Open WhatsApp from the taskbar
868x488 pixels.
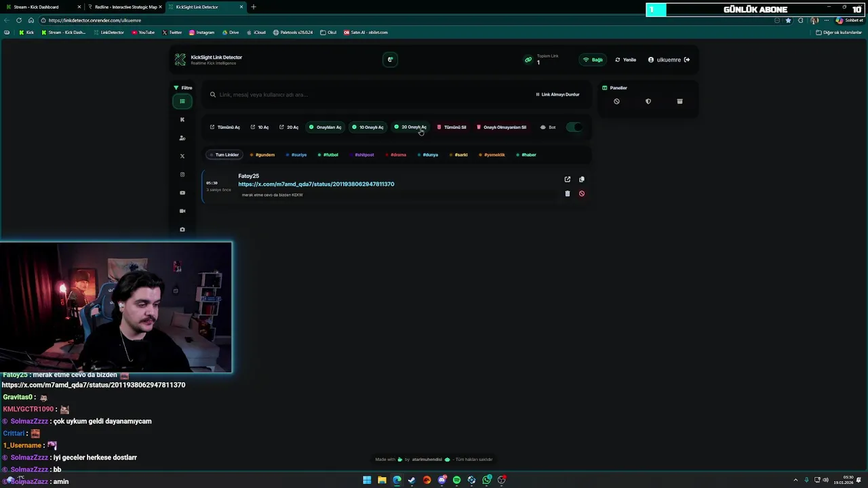[x=487, y=480]
